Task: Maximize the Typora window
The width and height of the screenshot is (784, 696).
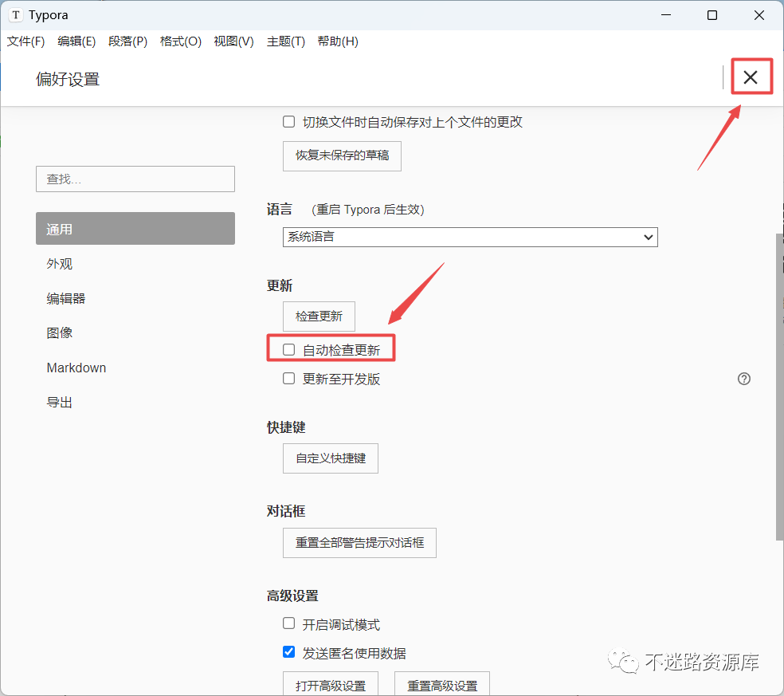Action: [712, 15]
